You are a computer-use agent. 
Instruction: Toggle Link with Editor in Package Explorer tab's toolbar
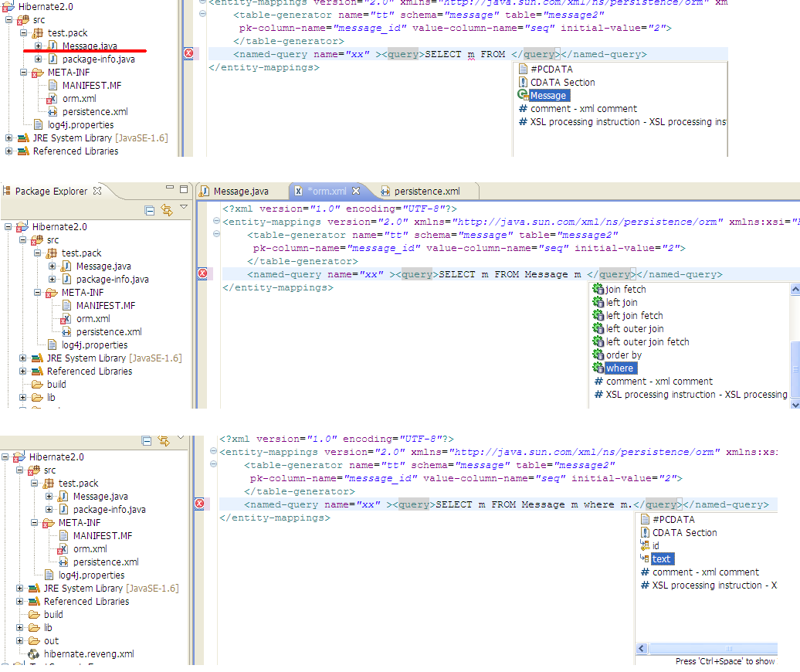click(x=167, y=210)
